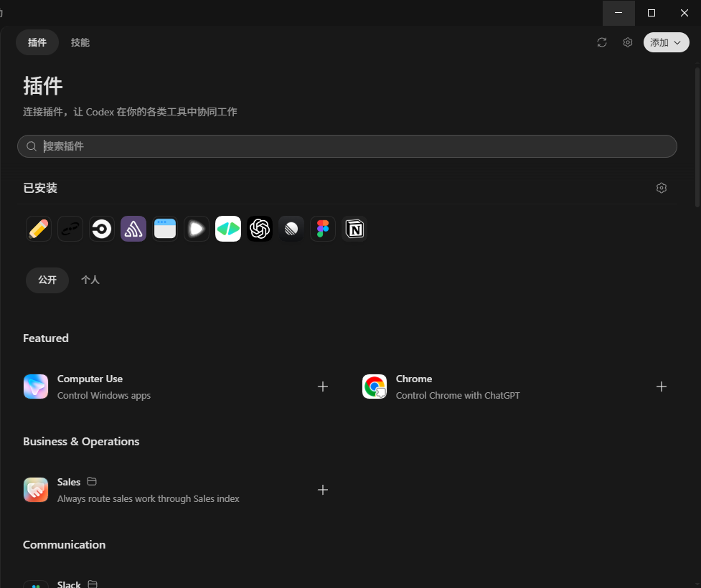Viewport: 701px width, 588px height.
Task: Click the Sales plugin logo
Action: (x=36, y=490)
